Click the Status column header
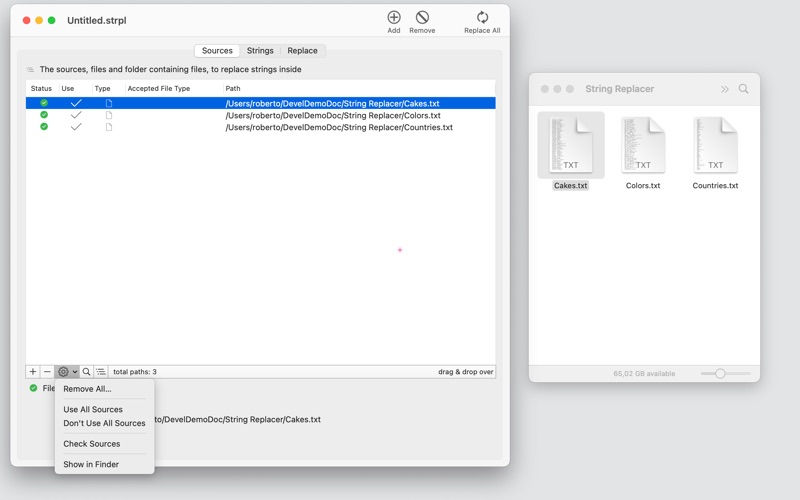Image resolution: width=800 pixels, height=500 pixels. point(41,88)
